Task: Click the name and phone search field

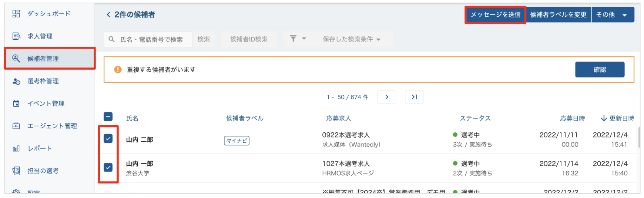Action: [151, 39]
